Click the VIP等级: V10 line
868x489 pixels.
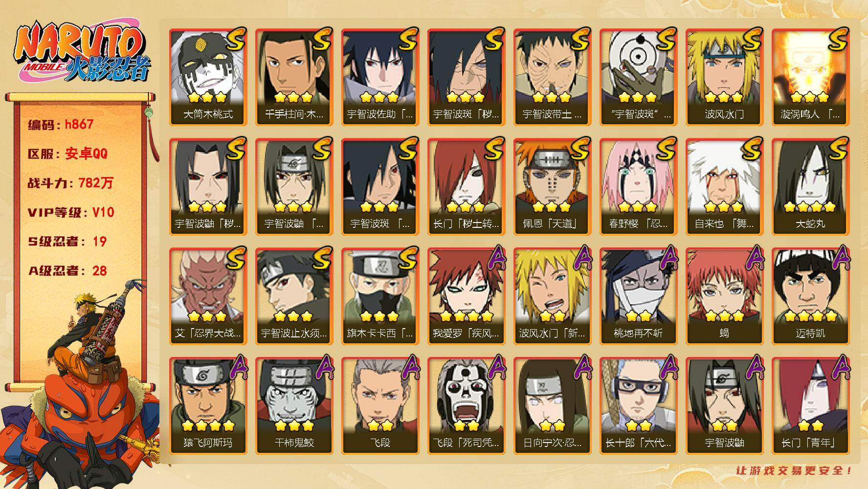pos(71,212)
